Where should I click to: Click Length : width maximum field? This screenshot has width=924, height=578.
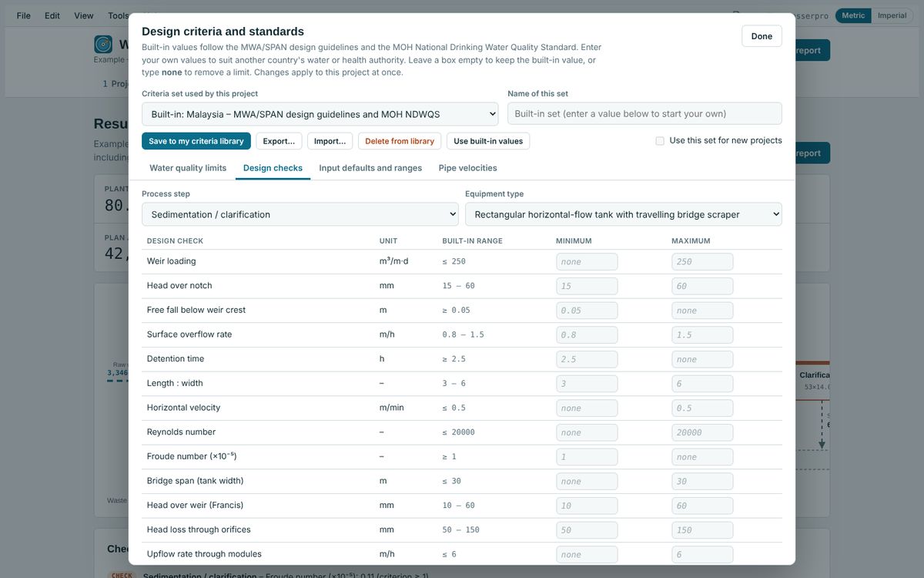pyautogui.click(x=702, y=384)
